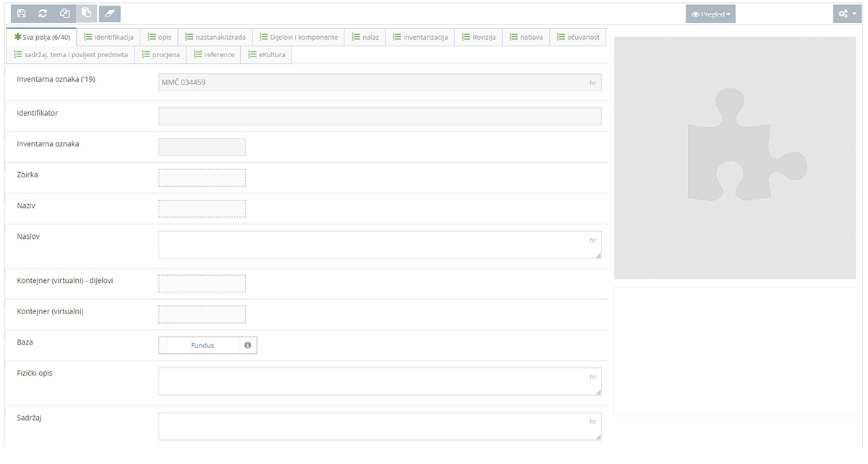Switch to the identifikacija tab
The width and height of the screenshot is (868, 464).
click(x=109, y=37)
